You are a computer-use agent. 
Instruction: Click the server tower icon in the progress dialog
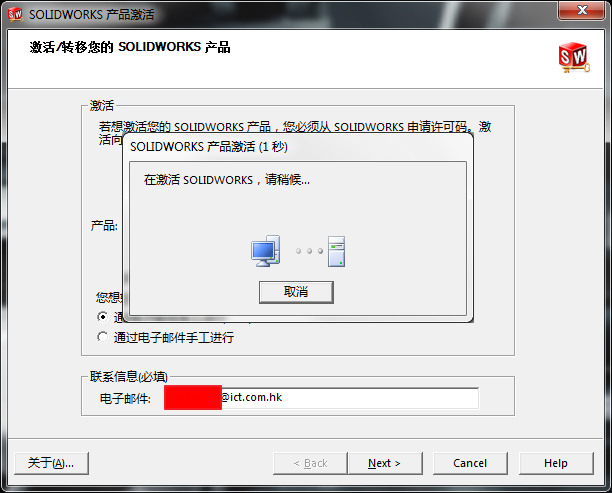(336, 251)
